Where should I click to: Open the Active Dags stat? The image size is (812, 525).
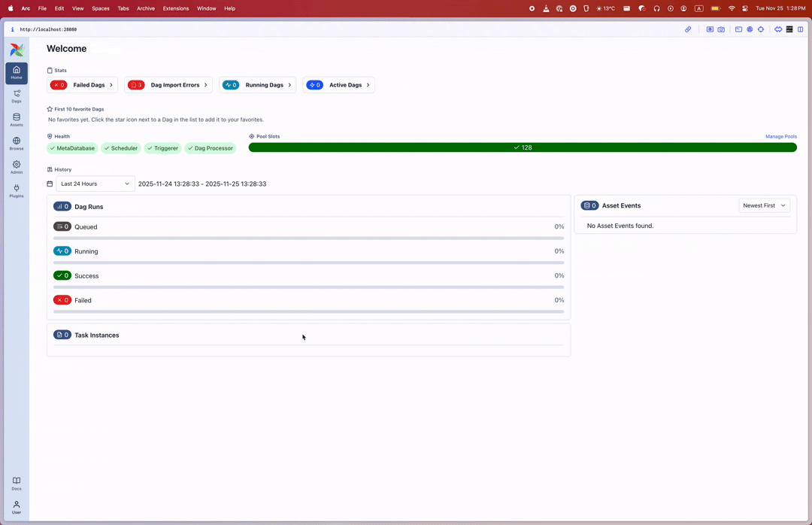coord(338,85)
